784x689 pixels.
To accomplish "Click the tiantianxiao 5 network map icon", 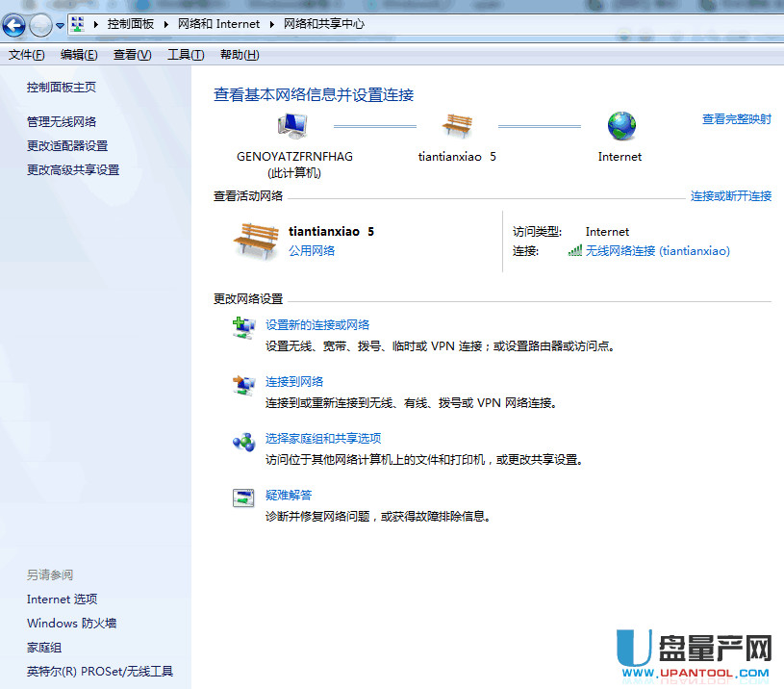I will pyautogui.click(x=457, y=125).
